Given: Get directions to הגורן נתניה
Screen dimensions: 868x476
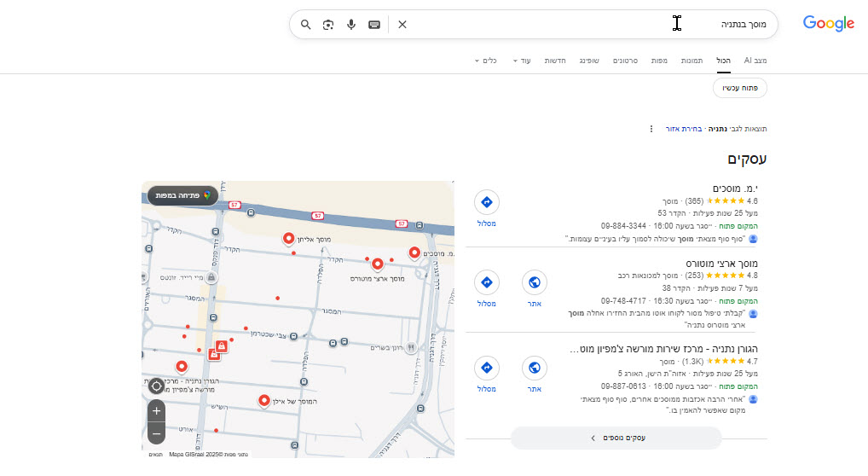Looking at the screenshot, I should [x=487, y=374].
